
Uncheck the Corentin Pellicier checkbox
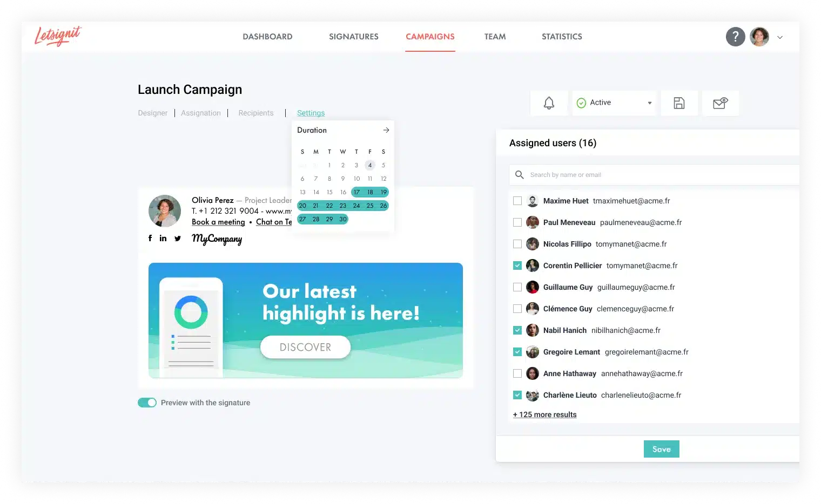click(x=517, y=265)
